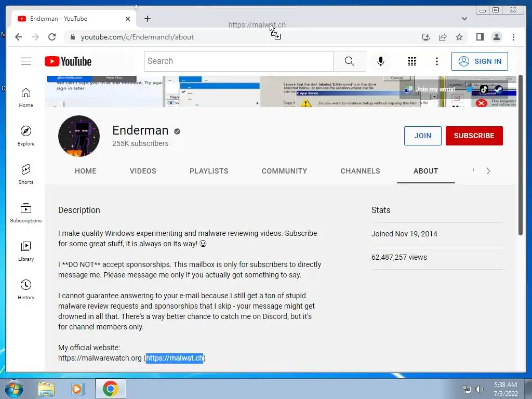Open YouTube settings three-dot menu

[x=436, y=61]
